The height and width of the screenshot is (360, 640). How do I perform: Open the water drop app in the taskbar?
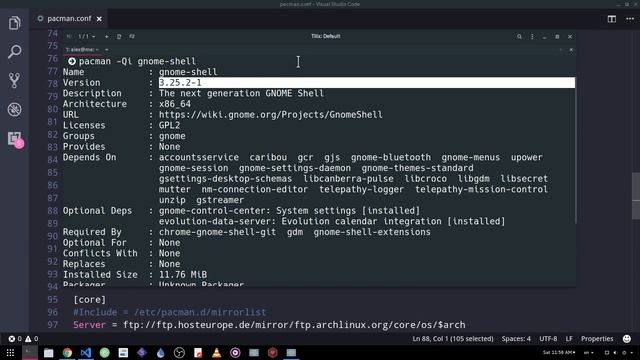(160, 353)
